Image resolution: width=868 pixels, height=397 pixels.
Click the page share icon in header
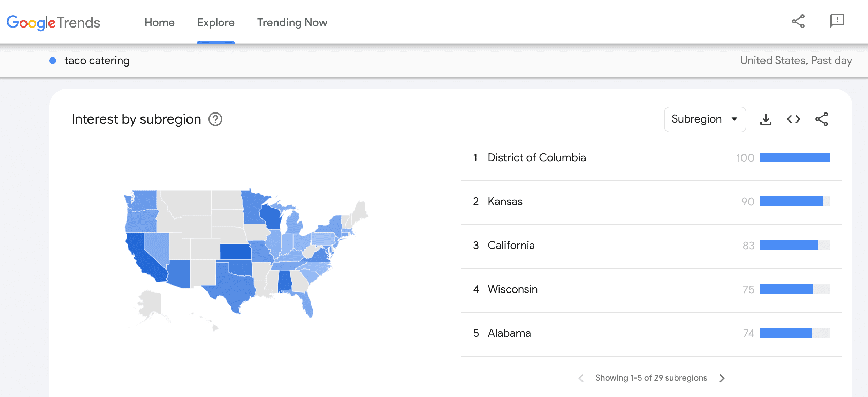pos(798,22)
